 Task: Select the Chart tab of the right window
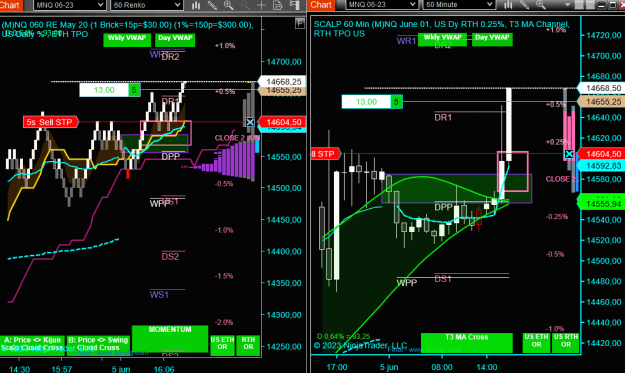(322, 5)
